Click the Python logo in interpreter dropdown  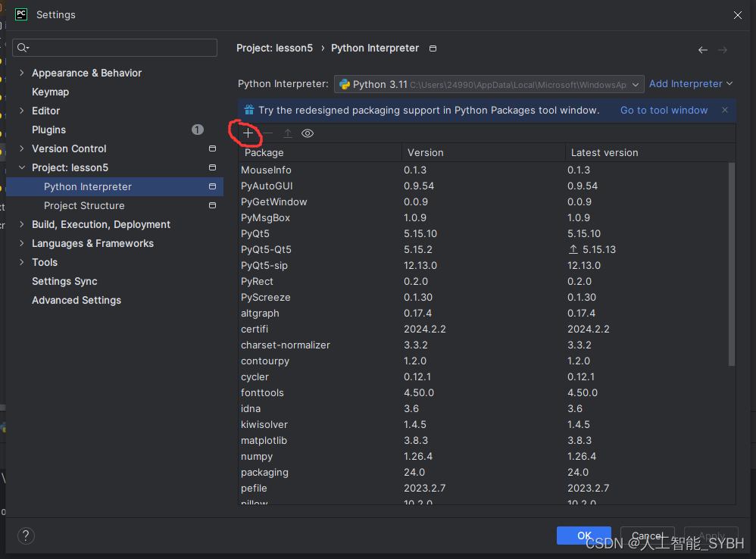pyautogui.click(x=345, y=84)
